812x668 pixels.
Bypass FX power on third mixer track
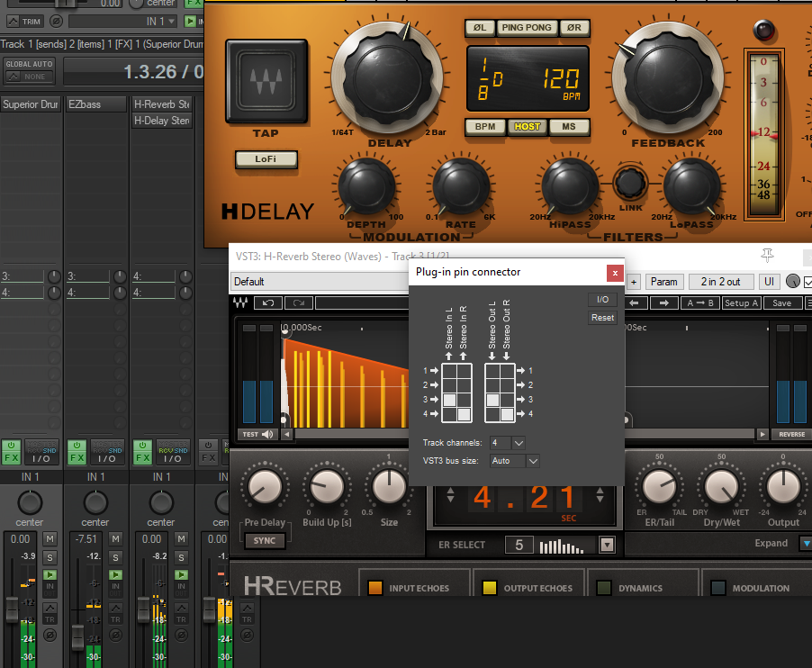[142, 446]
